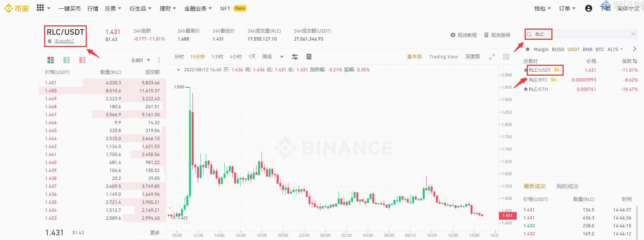This screenshot has width=644, height=240.
Task: Open 现货教程 spot tutorial
Action: [463, 35]
